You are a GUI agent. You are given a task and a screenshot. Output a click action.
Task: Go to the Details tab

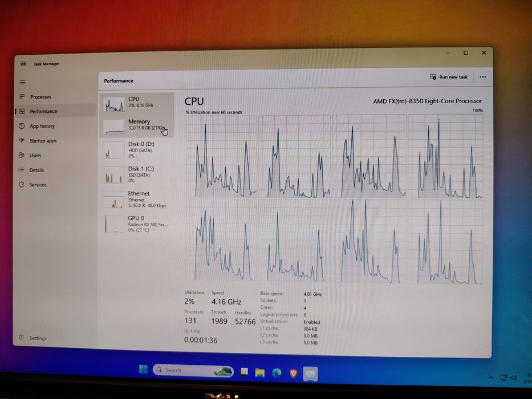55,170
